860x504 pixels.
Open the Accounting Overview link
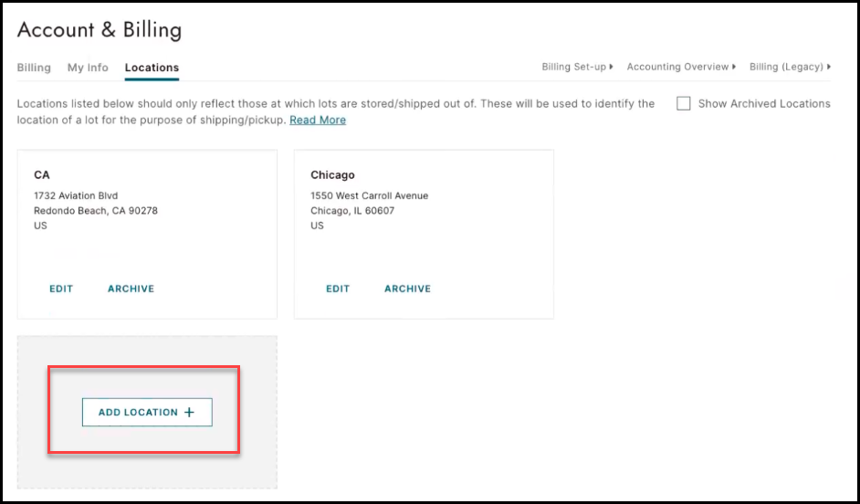681,67
